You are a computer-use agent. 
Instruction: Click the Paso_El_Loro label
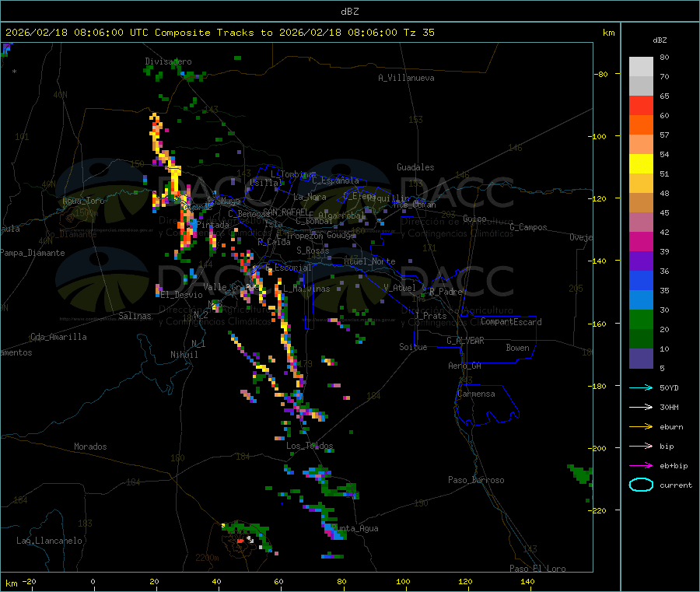point(537,569)
